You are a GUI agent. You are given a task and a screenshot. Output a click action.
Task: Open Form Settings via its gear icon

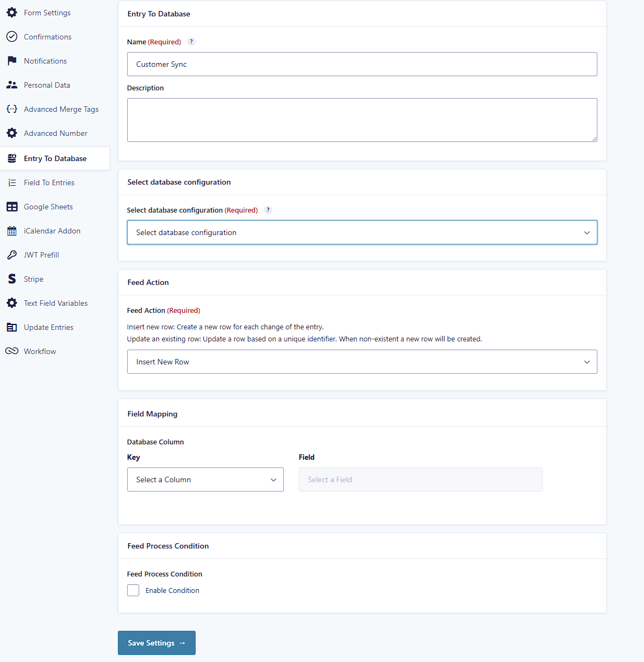click(12, 12)
